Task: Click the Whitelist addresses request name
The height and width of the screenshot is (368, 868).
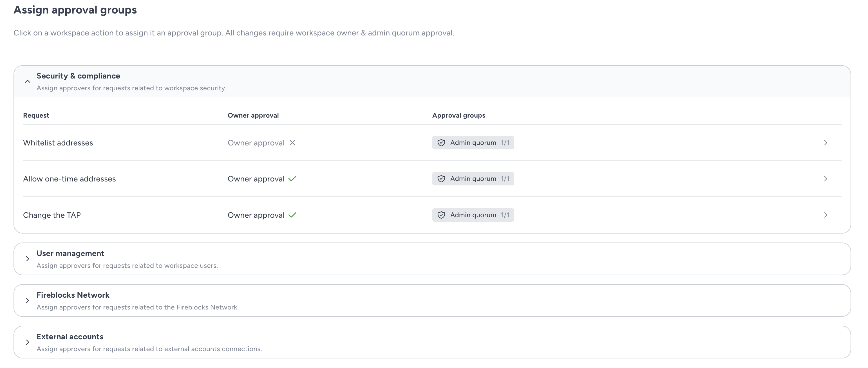Action: (58, 143)
